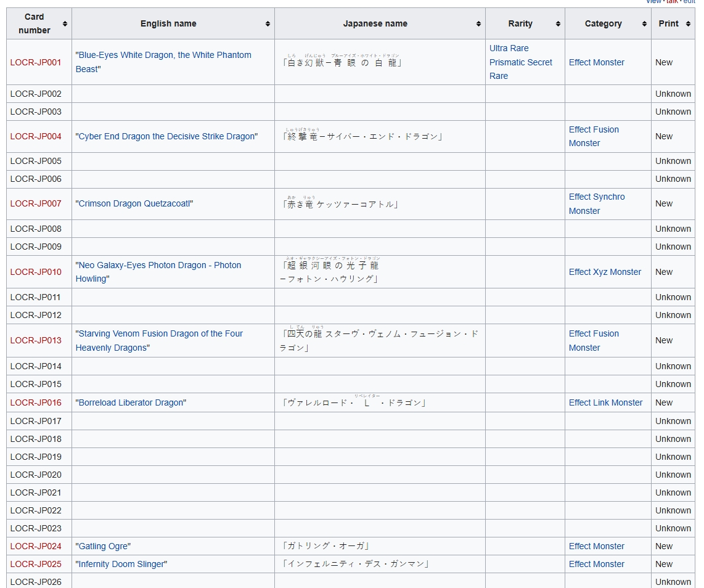Open Gatling Ogre link
704x588 pixels.
[x=103, y=546]
